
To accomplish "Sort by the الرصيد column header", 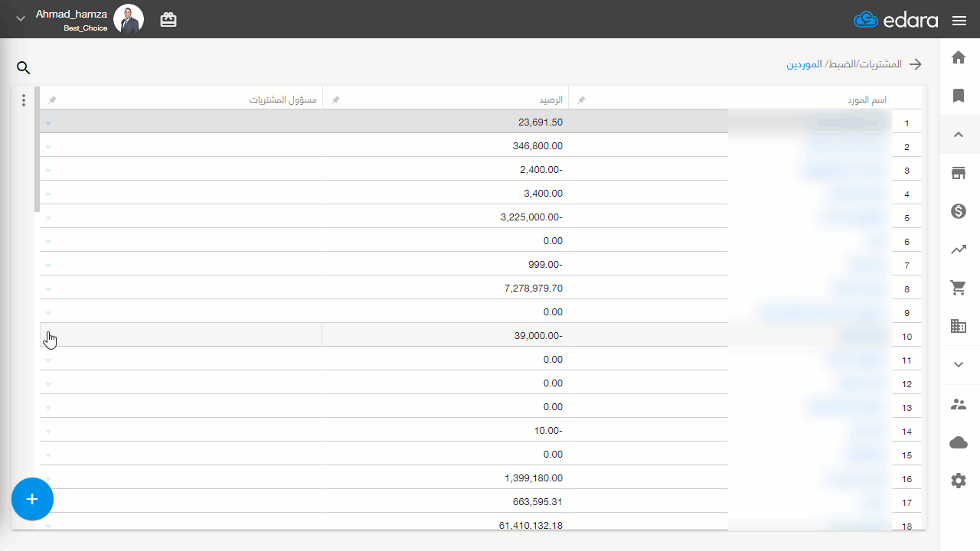I will coord(550,100).
